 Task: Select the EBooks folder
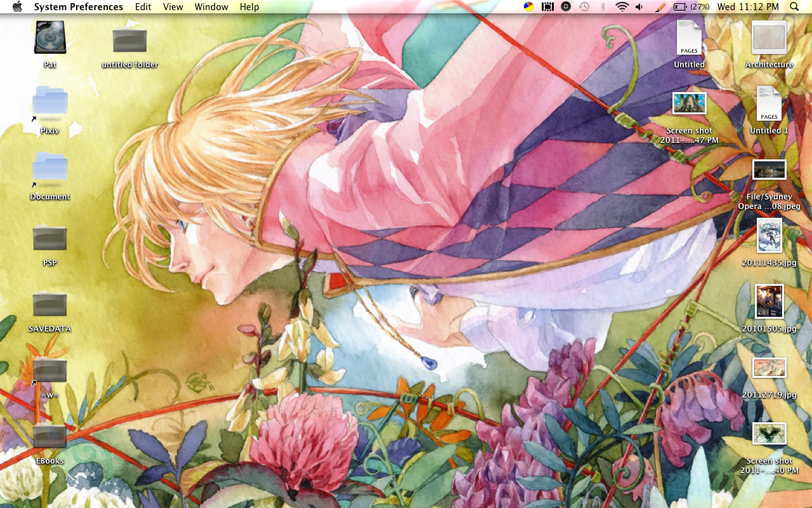tap(50, 435)
